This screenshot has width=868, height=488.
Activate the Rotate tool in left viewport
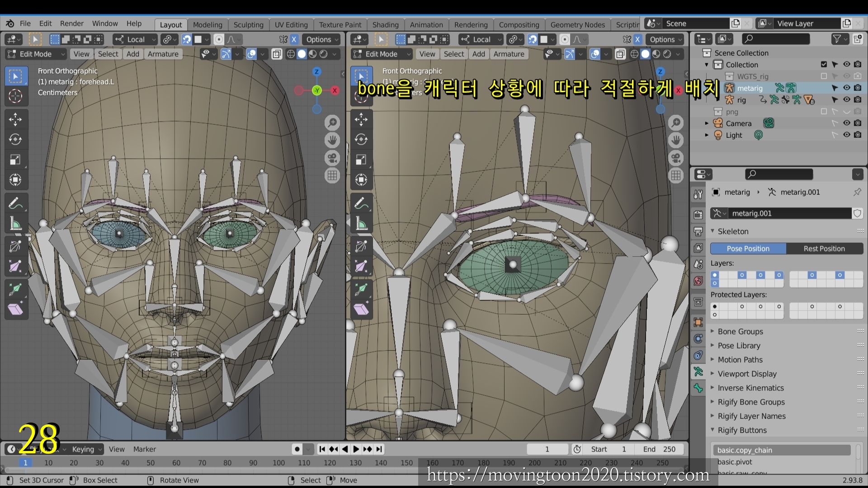pos(15,140)
